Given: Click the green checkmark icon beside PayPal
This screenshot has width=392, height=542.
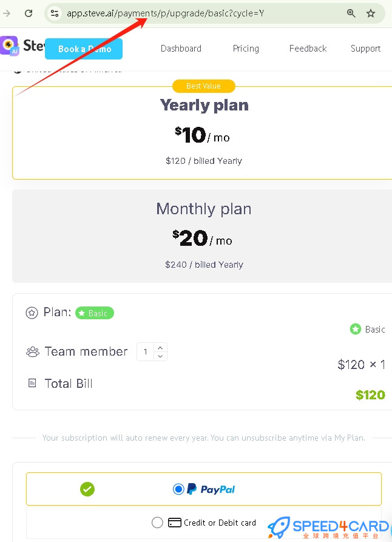Looking at the screenshot, I should pyautogui.click(x=87, y=489).
